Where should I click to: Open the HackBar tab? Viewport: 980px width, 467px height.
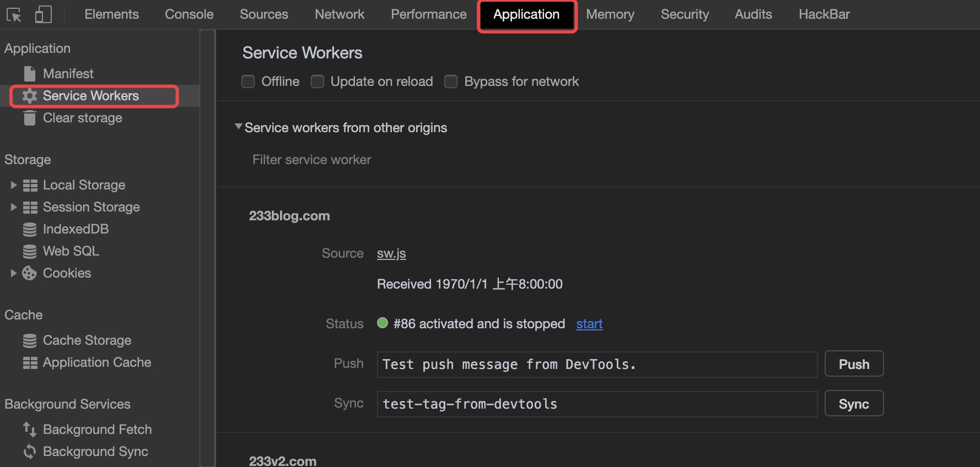[x=824, y=14]
